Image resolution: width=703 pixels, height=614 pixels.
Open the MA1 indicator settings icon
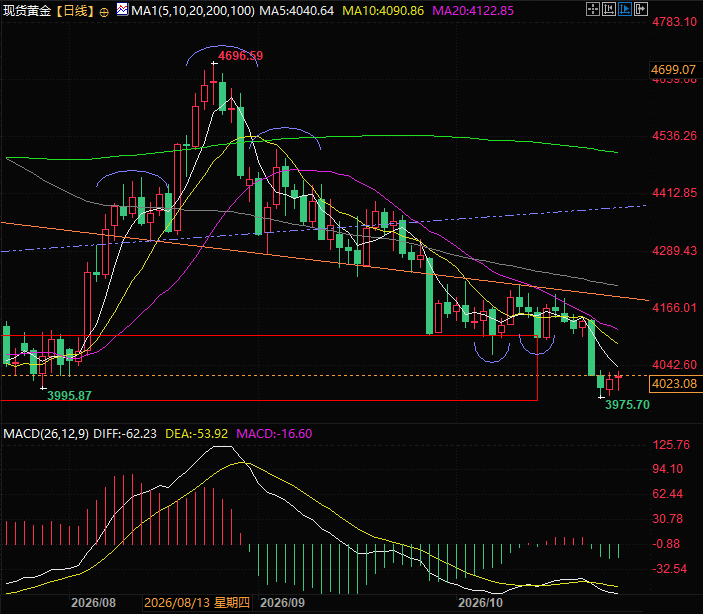point(122,9)
